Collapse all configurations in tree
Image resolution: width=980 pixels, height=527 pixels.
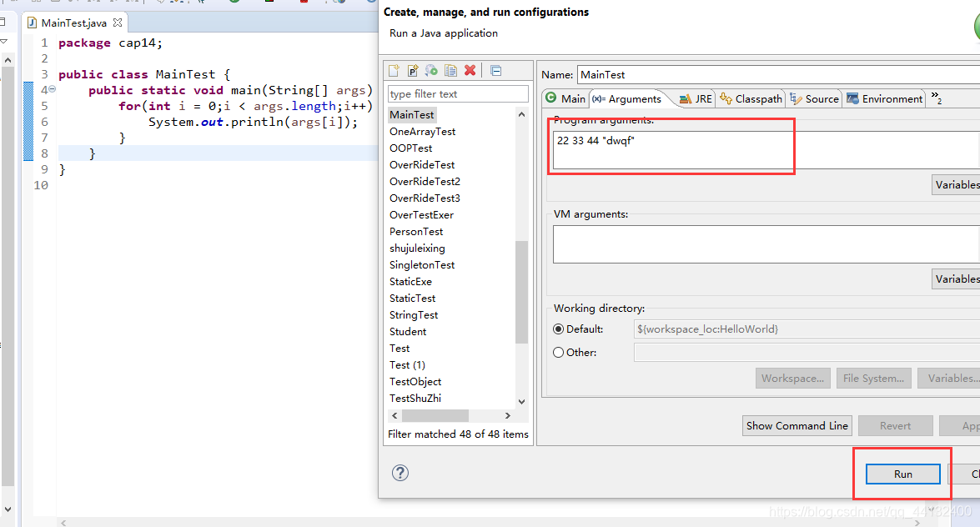[x=495, y=71]
